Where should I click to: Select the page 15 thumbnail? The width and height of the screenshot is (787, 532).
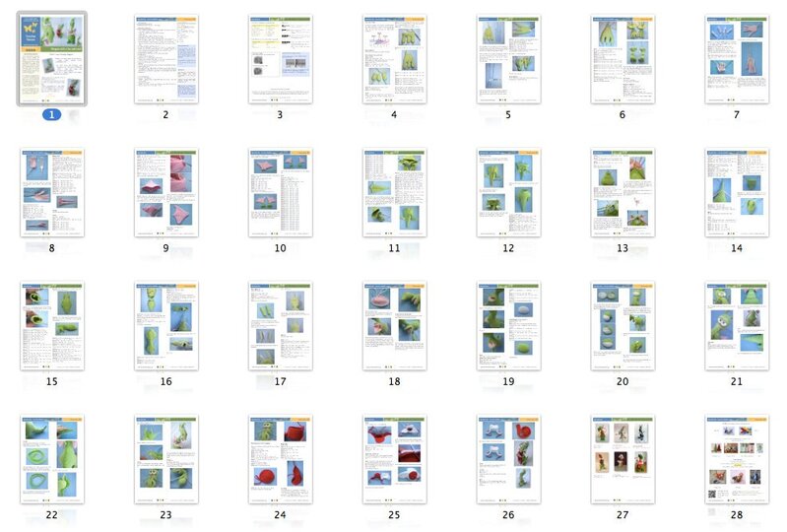tap(51, 325)
